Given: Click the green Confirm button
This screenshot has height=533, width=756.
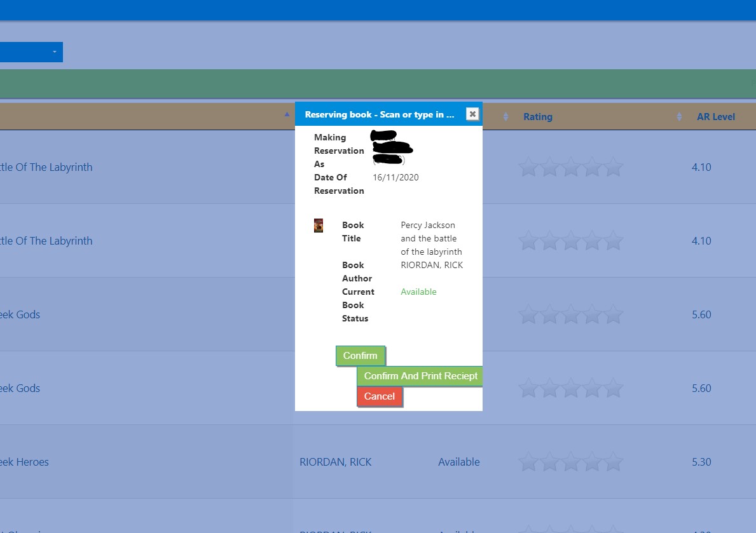Looking at the screenshot, I should click(x=360, y=356).
